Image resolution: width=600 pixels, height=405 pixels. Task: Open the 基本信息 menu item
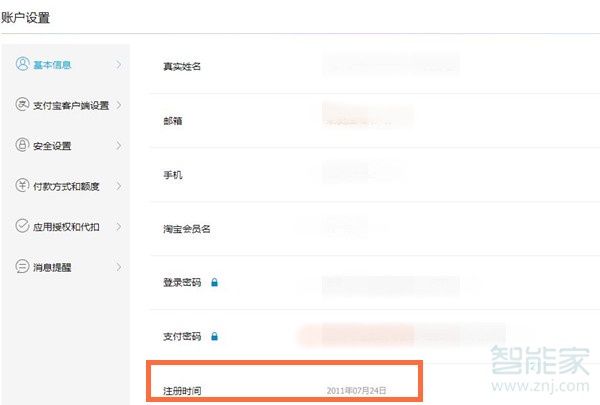tap(53, 65)
